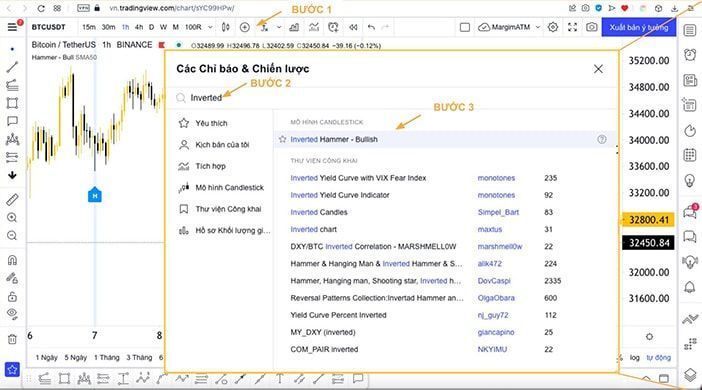Click the bar replay icon
702x390 pixels.
pyautogui.click(x=353, y=27)
